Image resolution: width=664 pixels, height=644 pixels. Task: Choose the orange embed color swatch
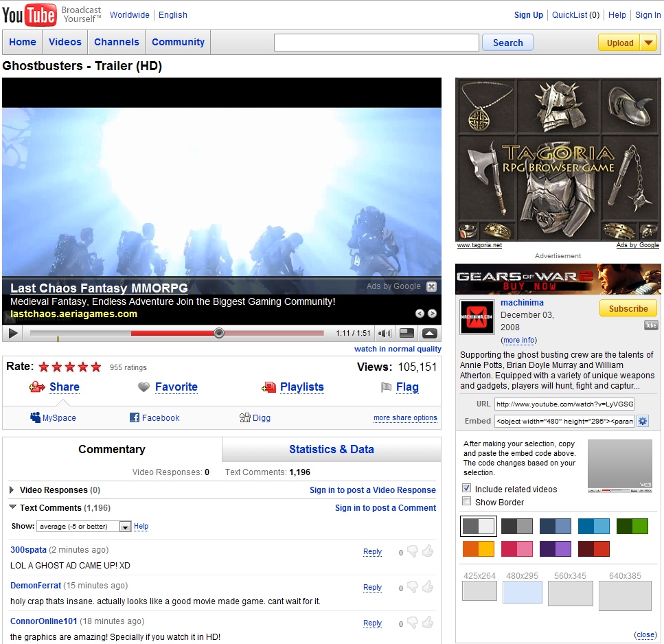coord(478,549)
